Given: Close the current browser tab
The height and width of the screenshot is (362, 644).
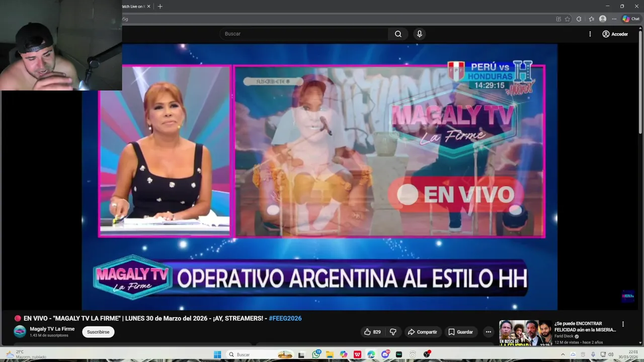Looking at the screenshot, I should point(148,7).
